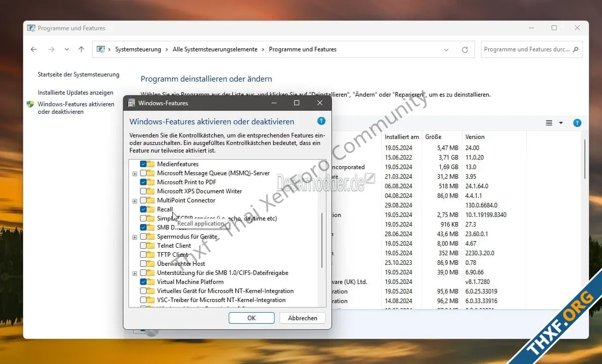Image resolution: width=602 pixels, height=364 pixels.
Task: Click the install date 25.10.2023
Action: click(398, 263)
